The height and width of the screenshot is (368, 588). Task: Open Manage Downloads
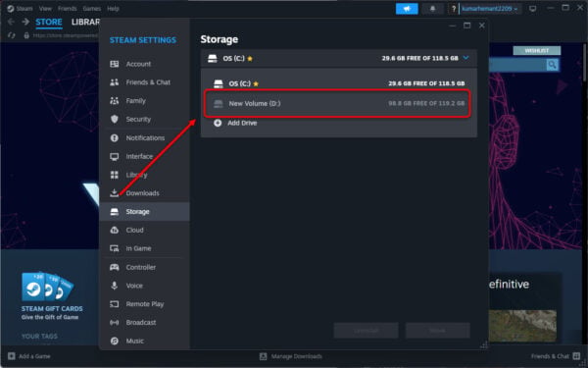coord(291,356)
